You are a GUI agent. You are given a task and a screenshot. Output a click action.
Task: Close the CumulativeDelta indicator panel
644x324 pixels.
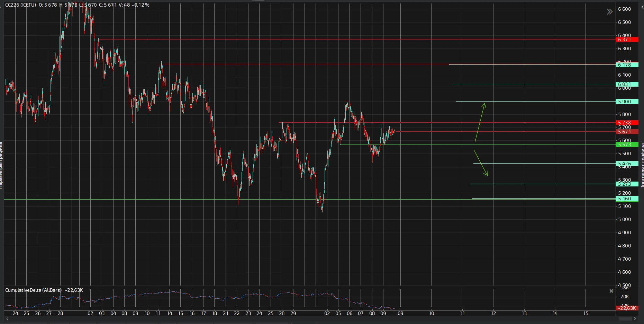[x=611, y=291]
